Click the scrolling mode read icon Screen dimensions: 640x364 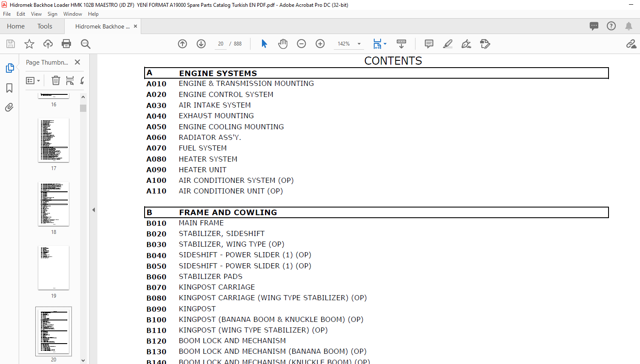[x=401, y=44]
